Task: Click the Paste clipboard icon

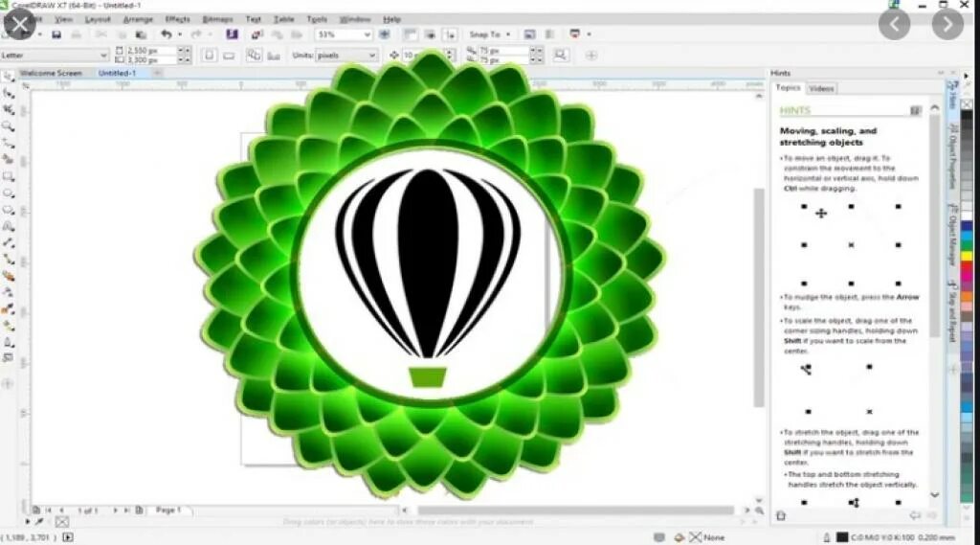Action: click(142, 34)
